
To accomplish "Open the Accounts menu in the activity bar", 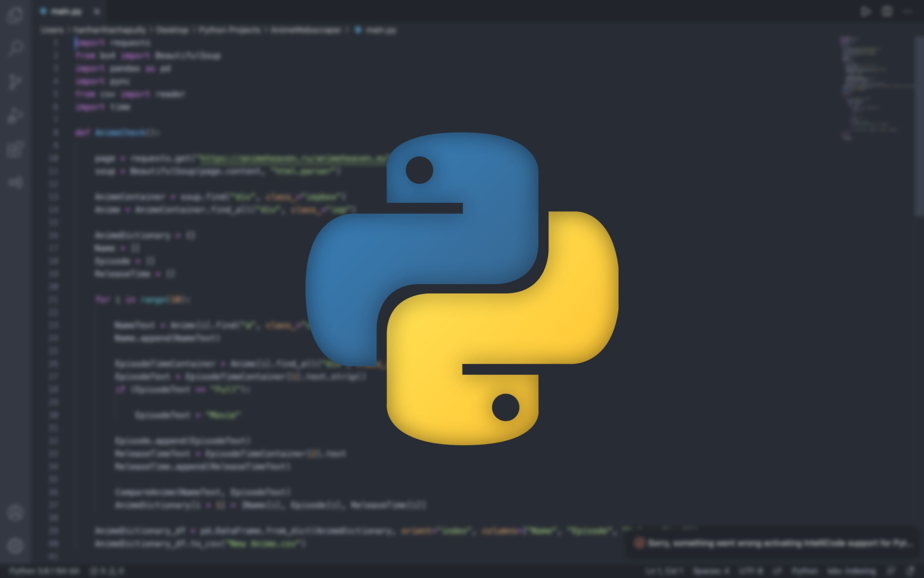I will (15, 512).
